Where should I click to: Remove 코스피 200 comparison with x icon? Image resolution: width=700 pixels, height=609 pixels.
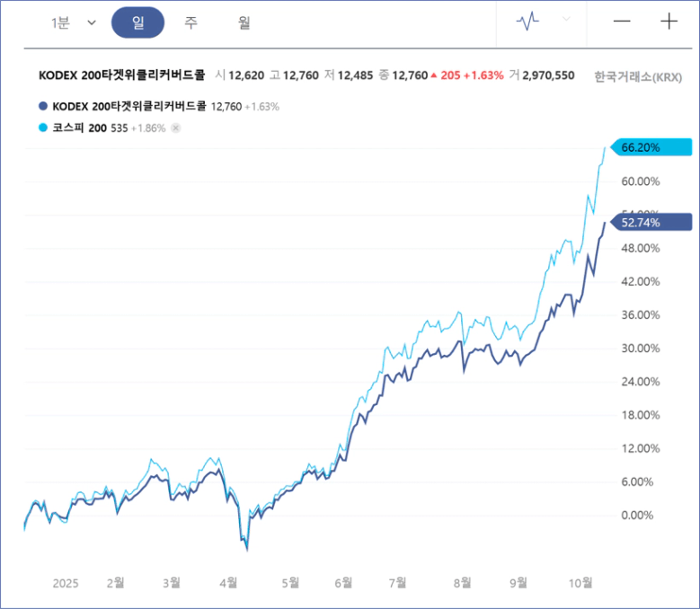(x=176, y=128)
